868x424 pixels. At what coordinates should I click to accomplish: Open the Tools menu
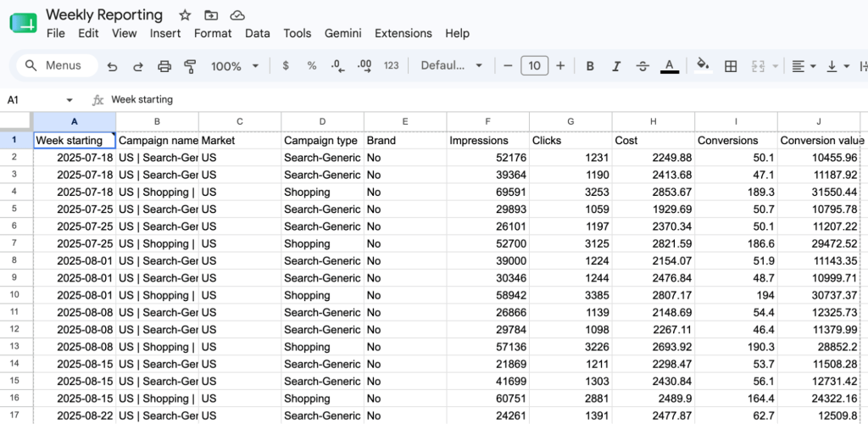pyautogui.click(x=298, y=33)
